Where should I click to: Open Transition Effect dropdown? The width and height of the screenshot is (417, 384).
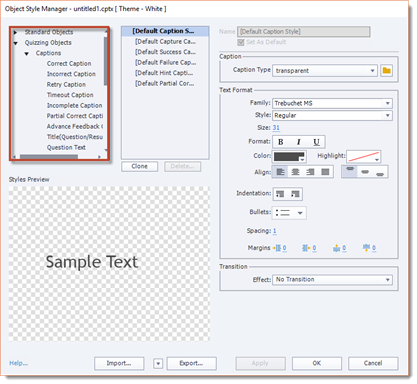pos(332,279)
